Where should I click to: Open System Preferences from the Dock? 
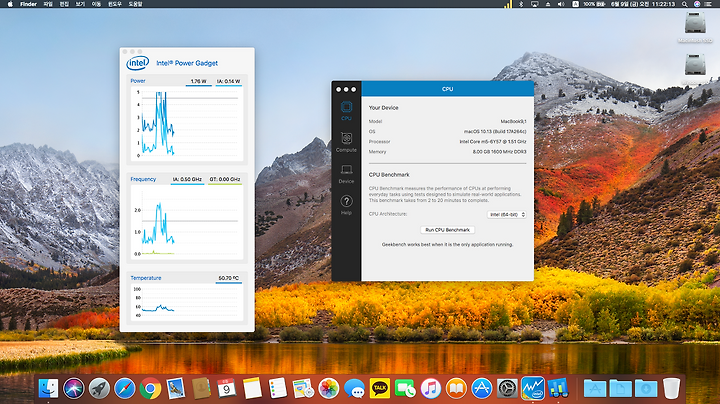click(507, 388)
